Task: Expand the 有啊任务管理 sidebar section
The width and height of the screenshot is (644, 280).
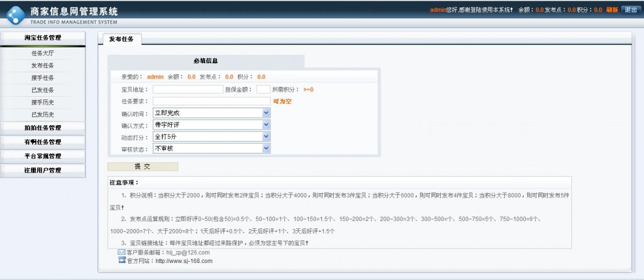Action: coord(43,142)
